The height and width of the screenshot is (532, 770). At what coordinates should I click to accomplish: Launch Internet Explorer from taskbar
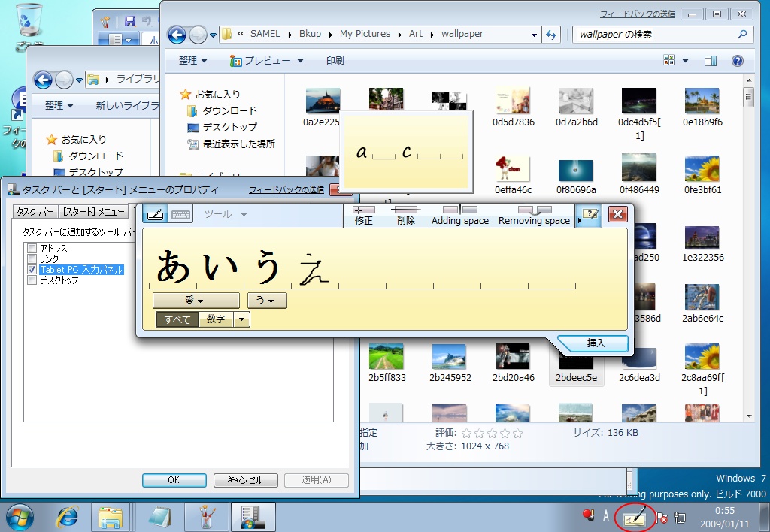(67, 517)
